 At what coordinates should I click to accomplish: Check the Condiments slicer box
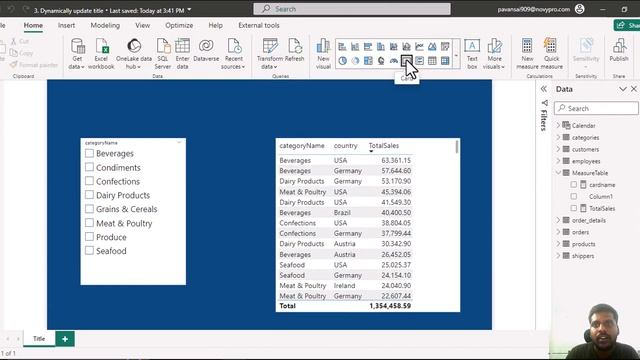pos(89,167)
